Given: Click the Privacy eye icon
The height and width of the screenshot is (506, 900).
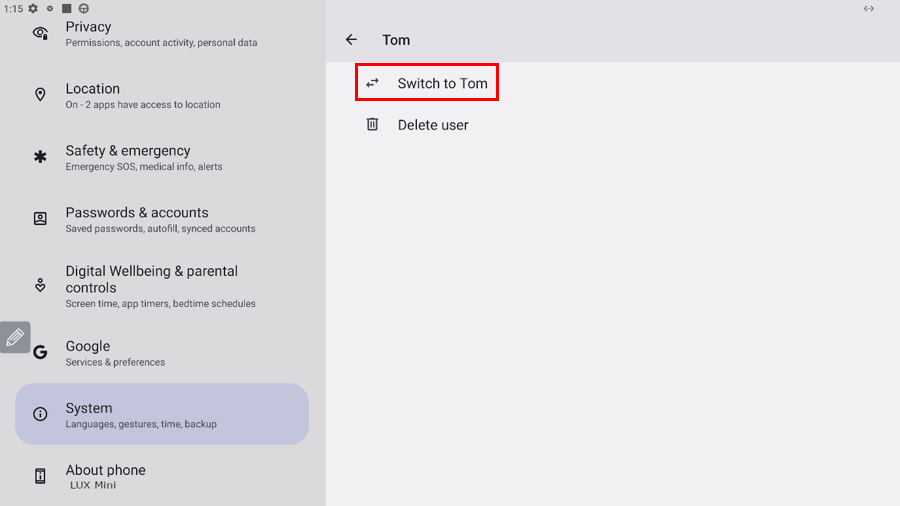Looking at the screenshot, I should click(x=40, y=33).
